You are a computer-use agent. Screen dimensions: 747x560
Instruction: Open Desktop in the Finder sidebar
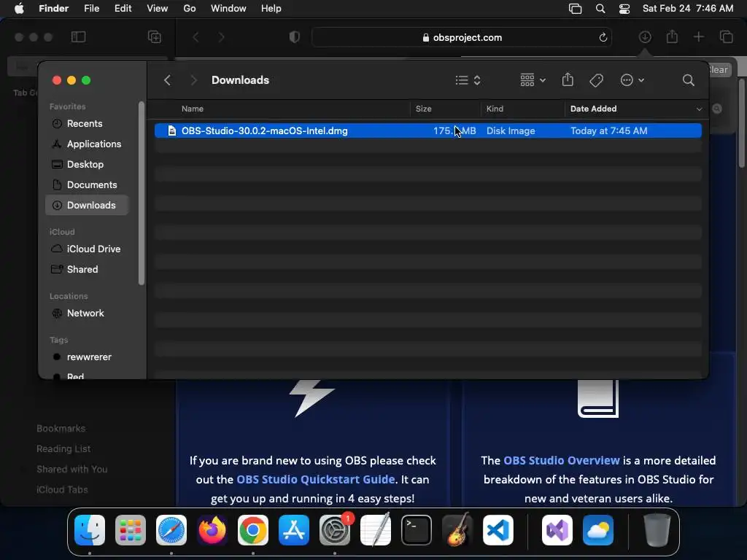pos(87,164)
